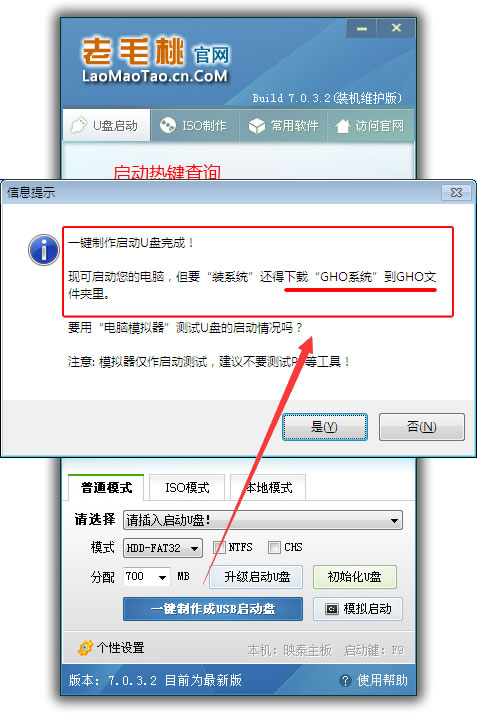This screenshot has height=713, width=477.
Task: Switch to the ISO模式 tab
Action: point(187,487)
